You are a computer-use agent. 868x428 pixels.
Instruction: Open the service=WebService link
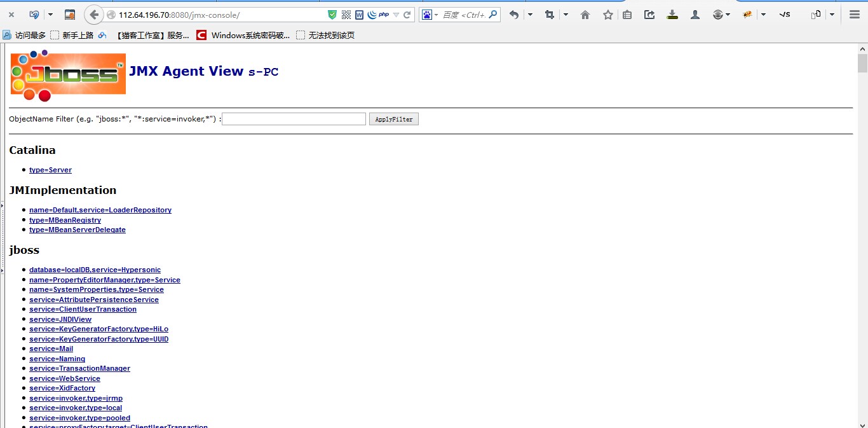65,378
